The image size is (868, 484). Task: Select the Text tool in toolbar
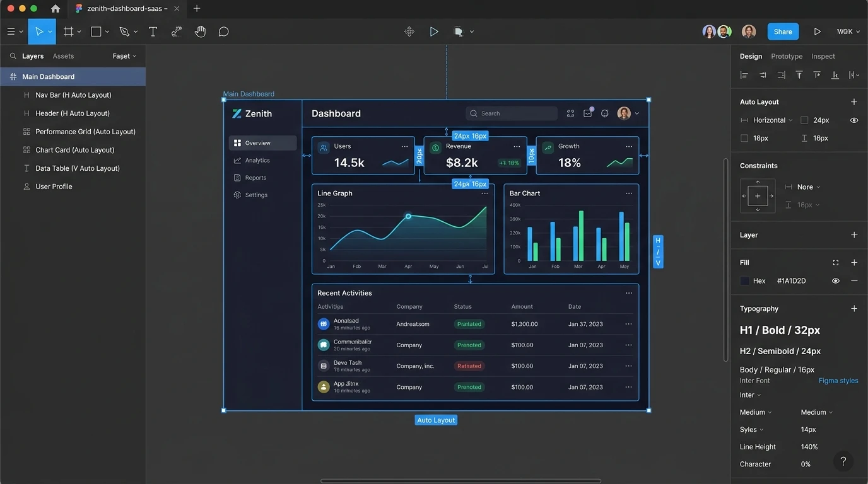[153, 32]
